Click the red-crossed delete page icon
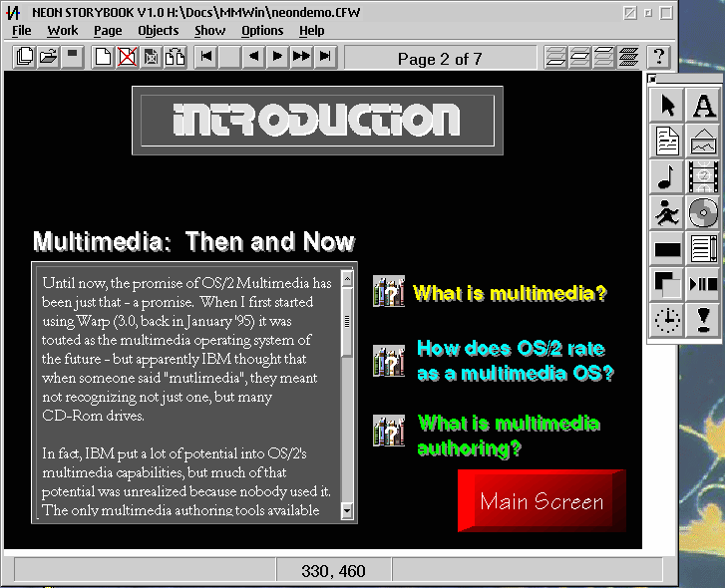This screenshot has height=588, width=725. [x=128, y=57]
